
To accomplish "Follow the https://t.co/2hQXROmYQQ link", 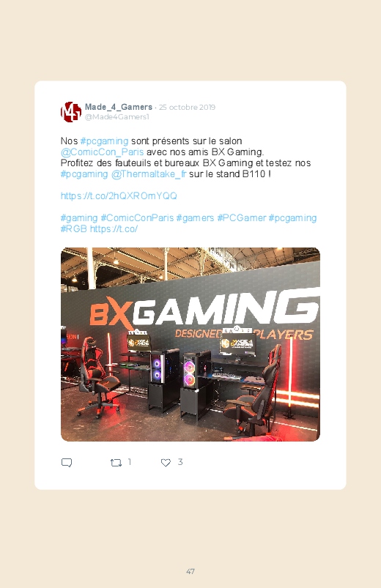I will click(119, 196).
